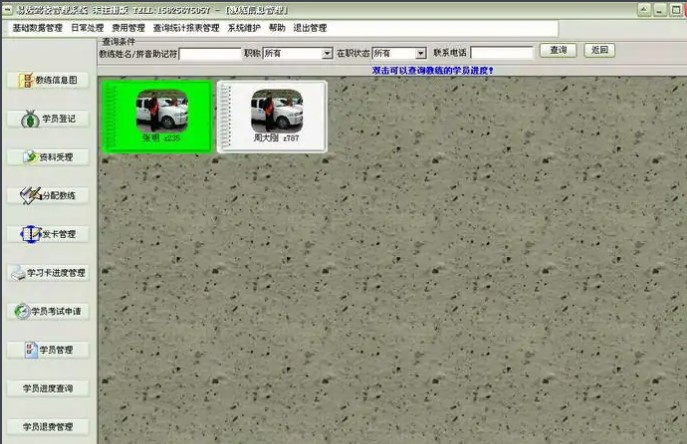Open the 费用管理 menu
The image size is (687, 444).
click(128, 28)
